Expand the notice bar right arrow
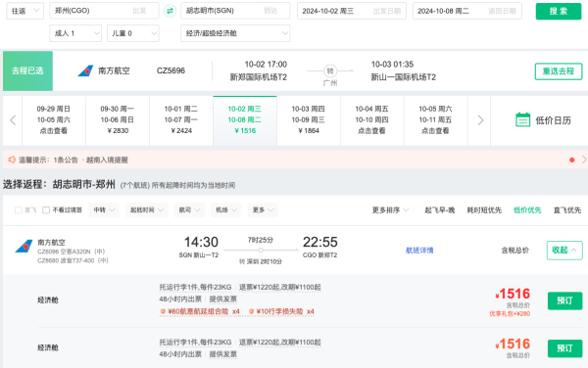The height and width of the screenshot is (368, 588). (584, 160)
